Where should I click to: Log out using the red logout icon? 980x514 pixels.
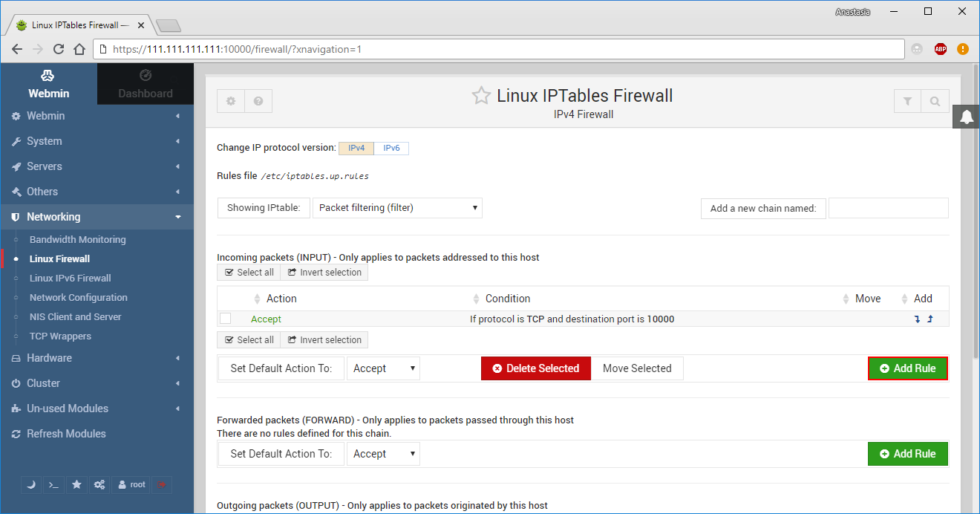[x=162, y=484]
